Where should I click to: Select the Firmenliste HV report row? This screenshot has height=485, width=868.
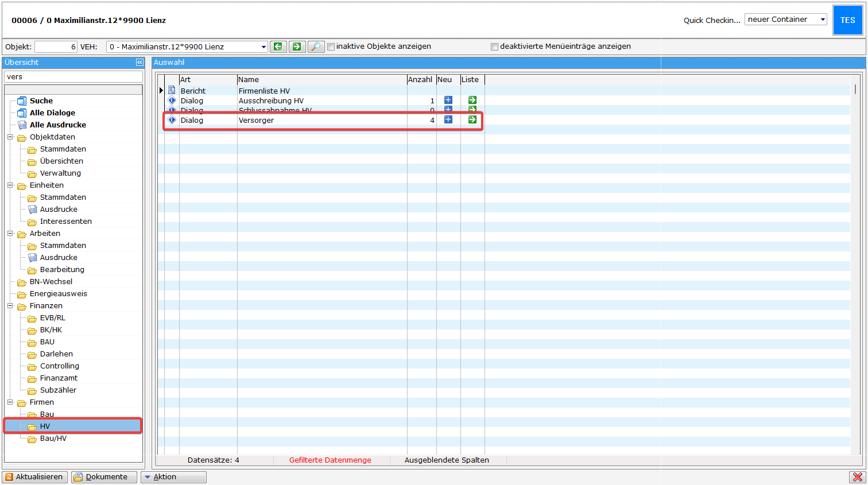[x=264, y=91]
